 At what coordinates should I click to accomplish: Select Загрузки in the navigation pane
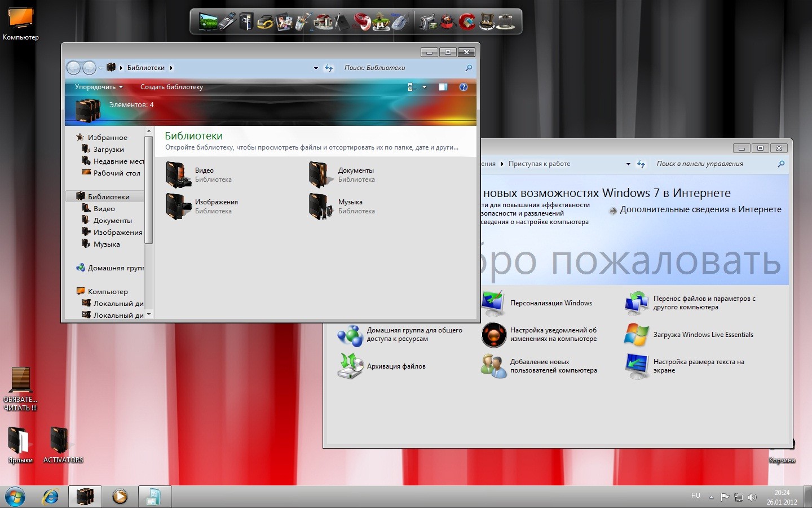coord(109,150)
